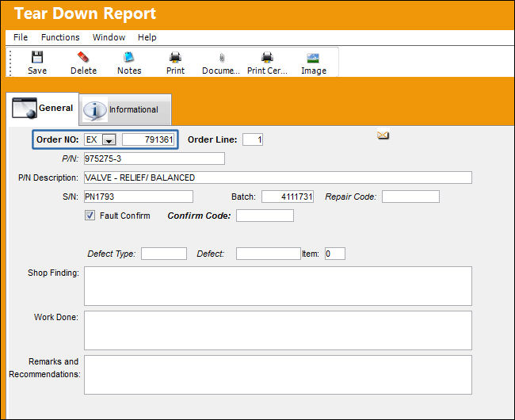Open the Notes toolbar icon
Image resolution: width=515 pixels, height=420 pixels.
(x=129, y=57)
